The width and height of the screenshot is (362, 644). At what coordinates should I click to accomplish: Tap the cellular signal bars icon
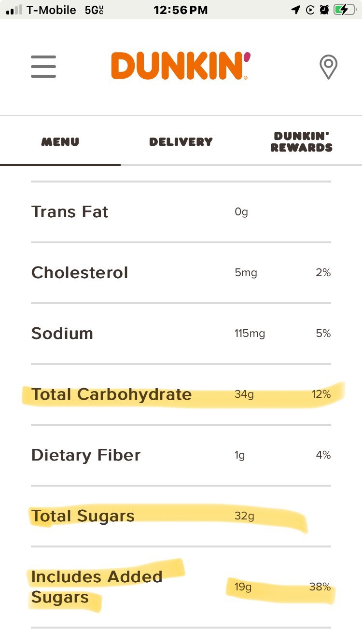tap(14, 10)
